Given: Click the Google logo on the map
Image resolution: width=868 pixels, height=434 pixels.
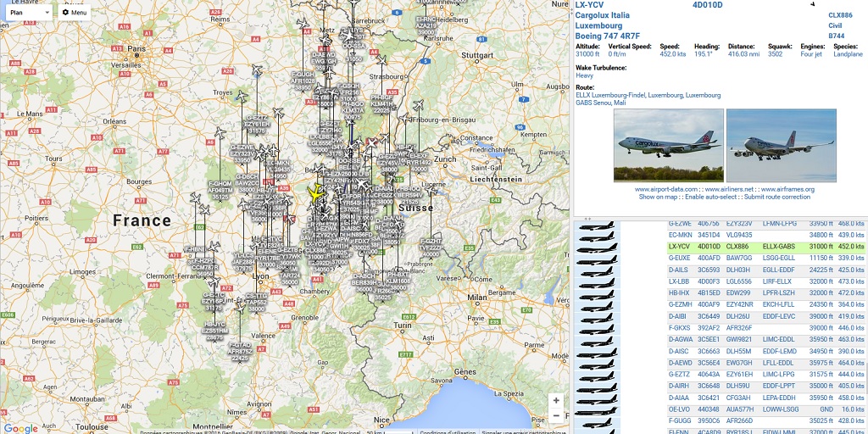Looking at the screenshot, I should coord(20,428).
